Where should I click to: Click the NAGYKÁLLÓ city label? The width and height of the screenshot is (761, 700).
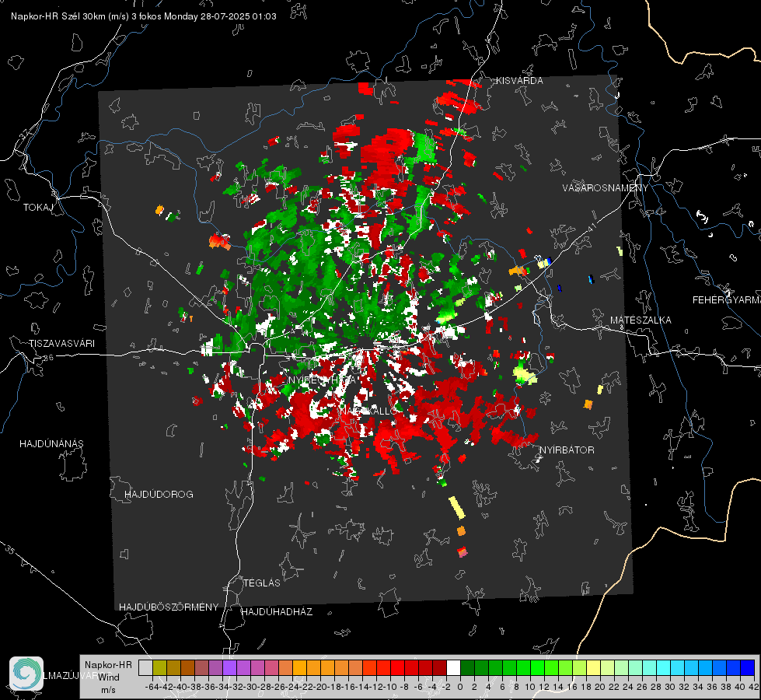click(x=368, y=411)
